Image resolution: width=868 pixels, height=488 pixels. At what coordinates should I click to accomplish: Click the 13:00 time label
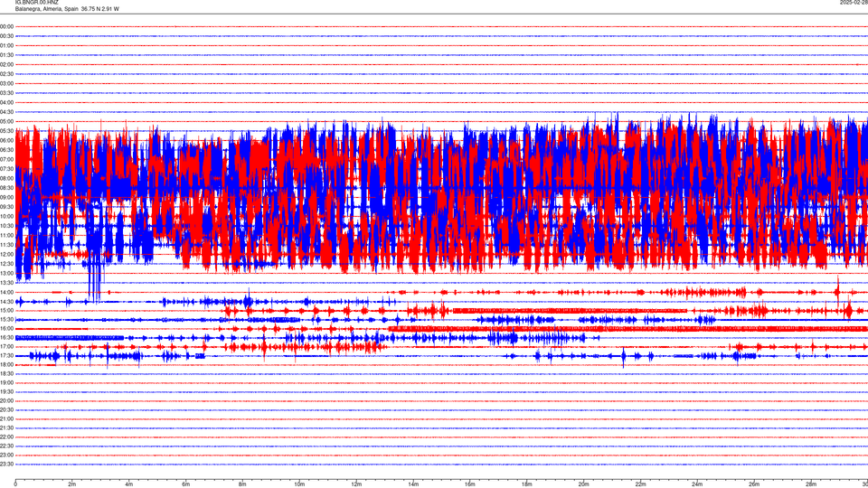tap(6, 273)
